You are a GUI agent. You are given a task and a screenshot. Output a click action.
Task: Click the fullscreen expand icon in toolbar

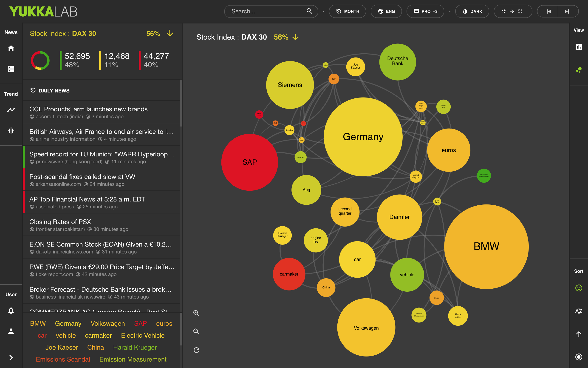pos(520,11)
